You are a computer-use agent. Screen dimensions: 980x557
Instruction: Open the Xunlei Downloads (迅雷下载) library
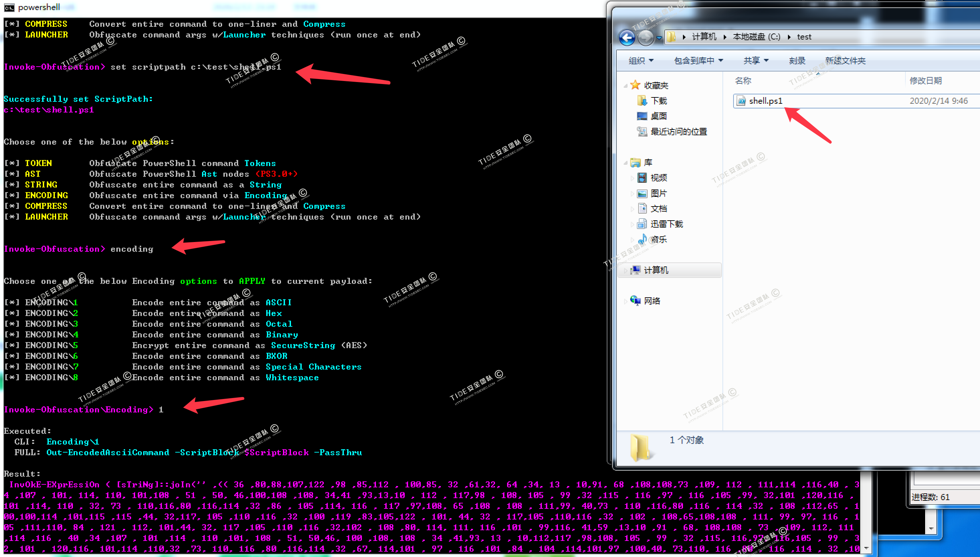[666, 224]
